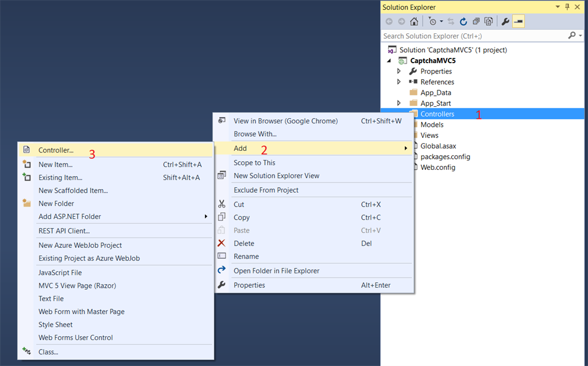Toggle Preview Selected Items button
Image resolution: width=588 pixels, height=366 pixels.
click(x=519, y=22)
